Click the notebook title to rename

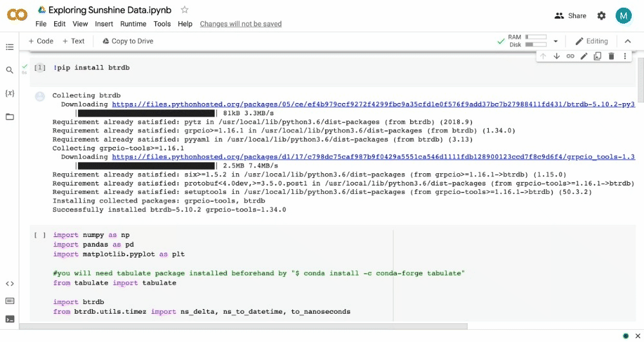tap(109, 10)
